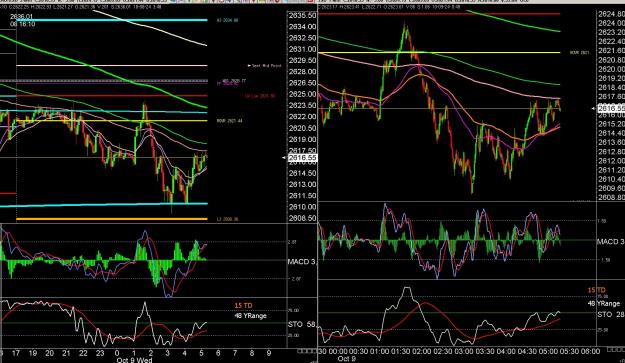Click the STO 58 indicator label on left chart
This screenshot has height=363, width=625.
[x=301, y=324]
